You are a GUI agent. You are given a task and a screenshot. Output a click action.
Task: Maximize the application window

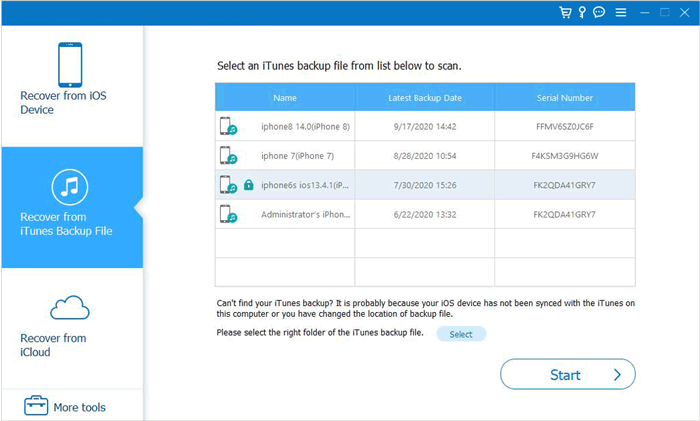point(664,13)
